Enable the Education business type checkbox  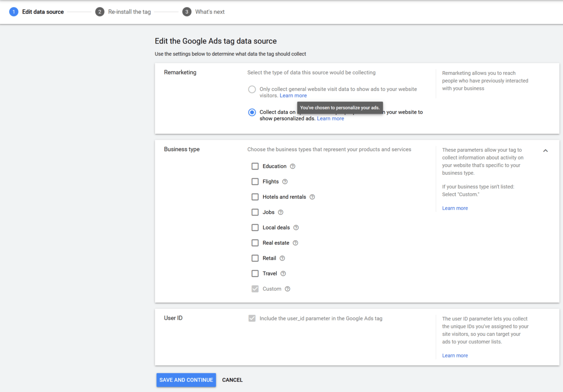[x=255, y=166]
